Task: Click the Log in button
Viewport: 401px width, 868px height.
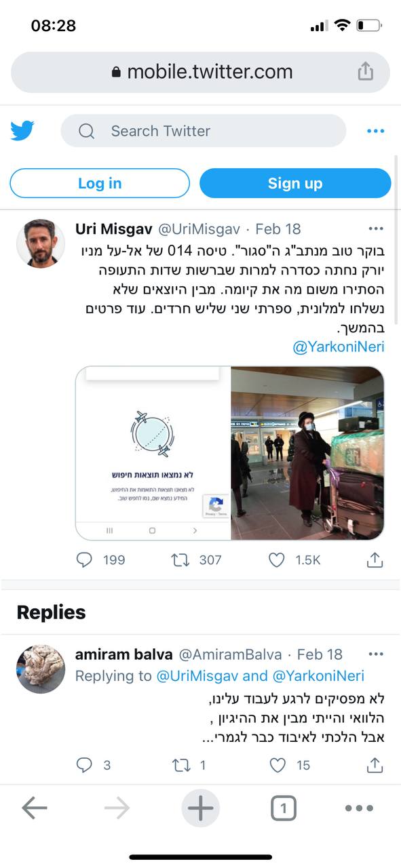Action: pyautogui.click(x=100, y=183)
